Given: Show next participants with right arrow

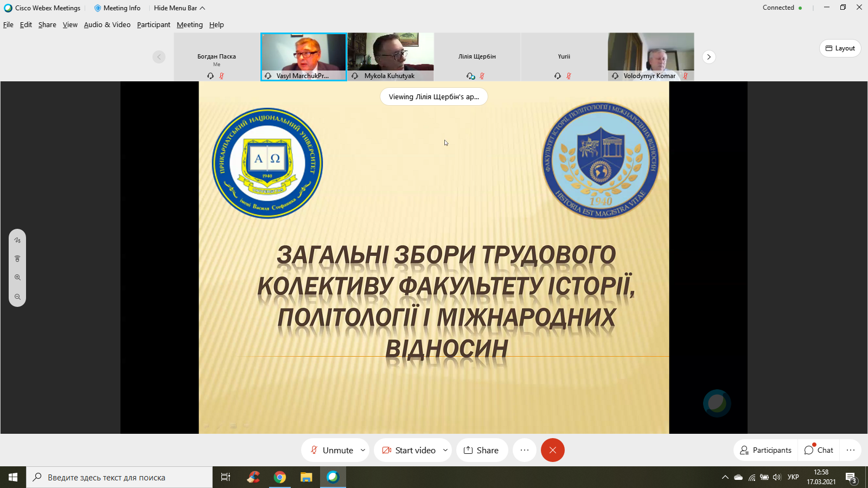Looking at the screenshot, I should click(x=709, y=57).
